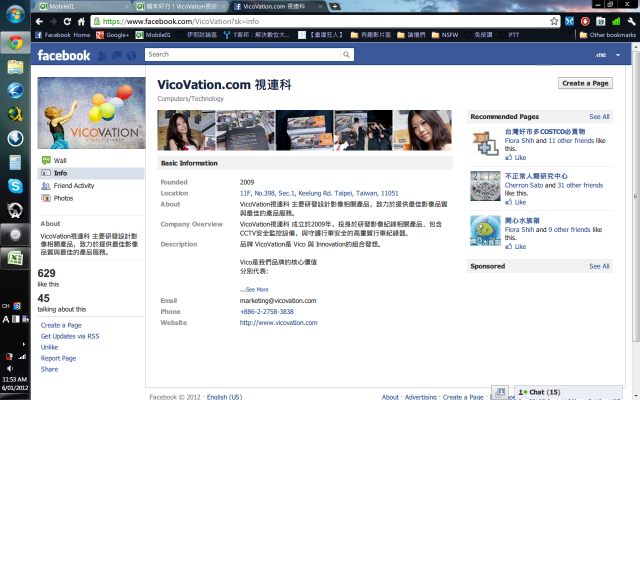Open the Calculator taskbar icon

click(x=15, y=162)
